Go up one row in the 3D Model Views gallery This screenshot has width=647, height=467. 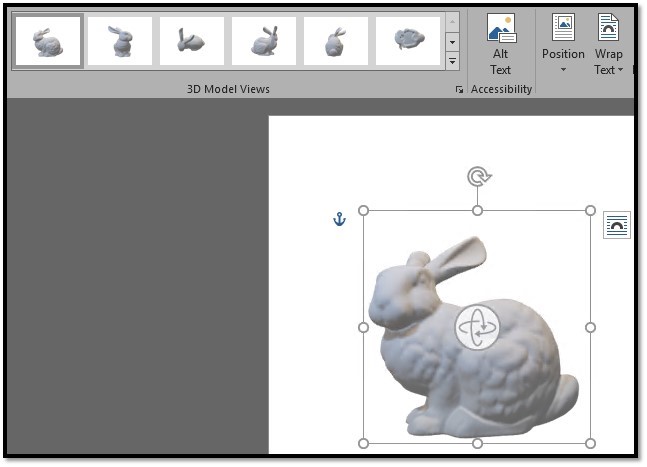pyautogui.click(x=453, y=23)
